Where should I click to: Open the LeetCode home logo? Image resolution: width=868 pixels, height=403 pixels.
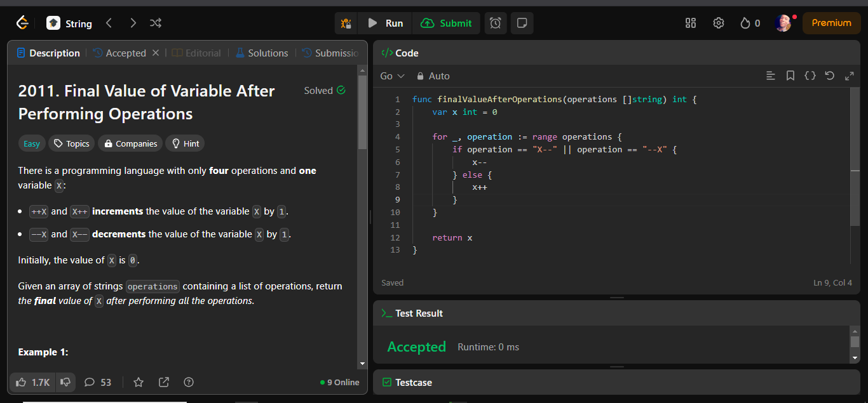(x=22, y=23)
